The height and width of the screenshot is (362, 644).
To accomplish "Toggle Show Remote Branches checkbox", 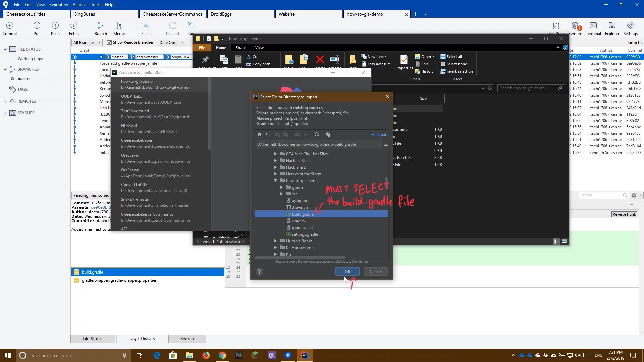I will pos(109,42).
